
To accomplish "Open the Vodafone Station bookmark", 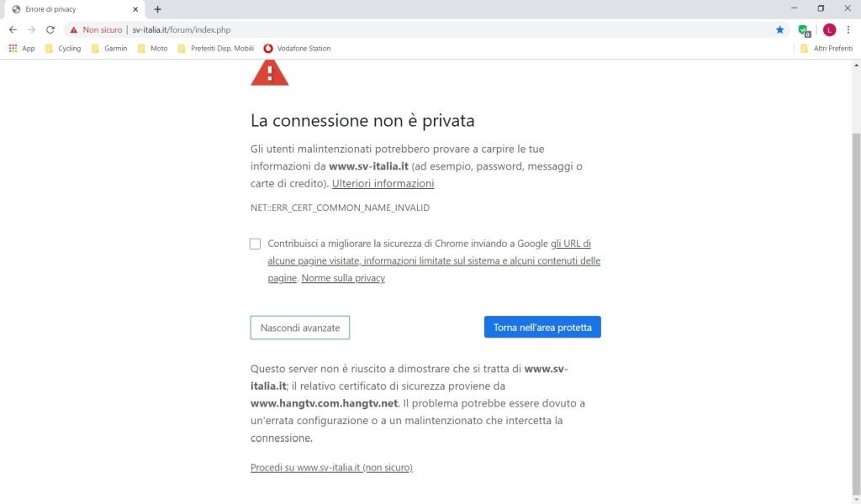I will click(297, 49).
